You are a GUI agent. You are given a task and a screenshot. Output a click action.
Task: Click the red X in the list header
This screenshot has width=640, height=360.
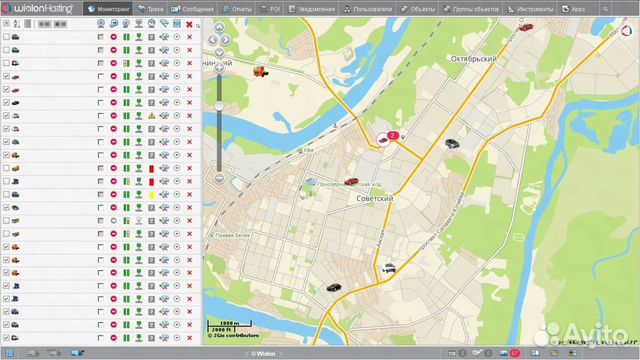click(189, 24)
